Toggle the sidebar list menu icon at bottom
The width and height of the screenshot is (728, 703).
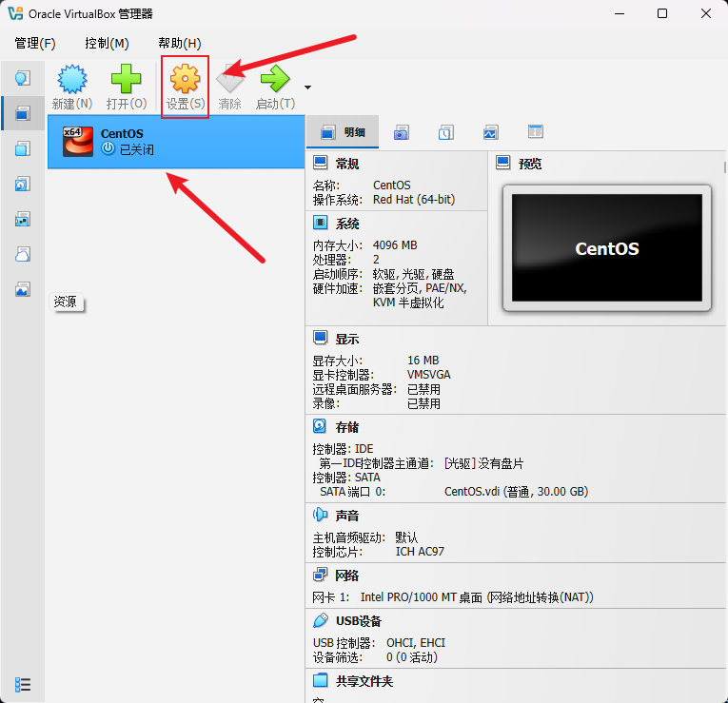[23, 684]
